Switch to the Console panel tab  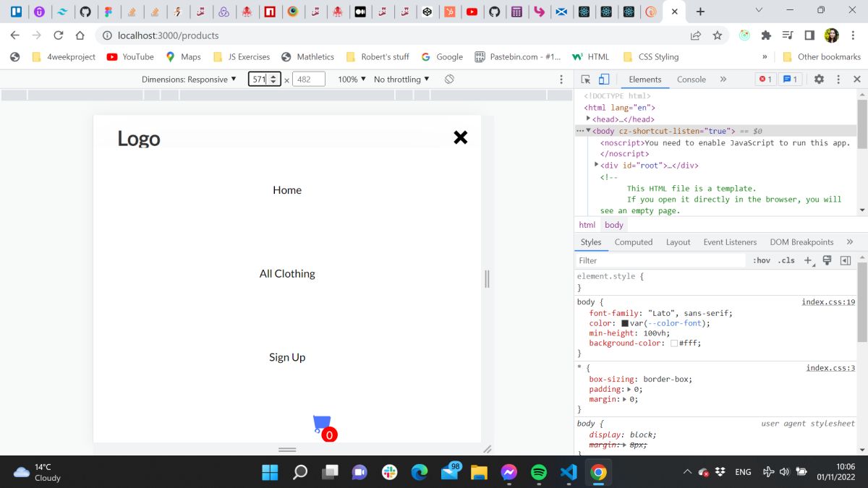[x=692, y=80]
